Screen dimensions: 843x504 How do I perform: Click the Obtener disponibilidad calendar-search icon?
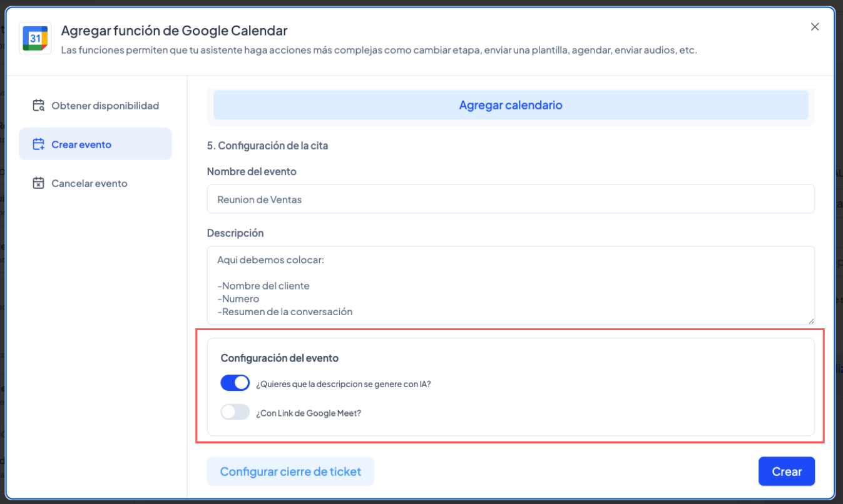point(39,106)
